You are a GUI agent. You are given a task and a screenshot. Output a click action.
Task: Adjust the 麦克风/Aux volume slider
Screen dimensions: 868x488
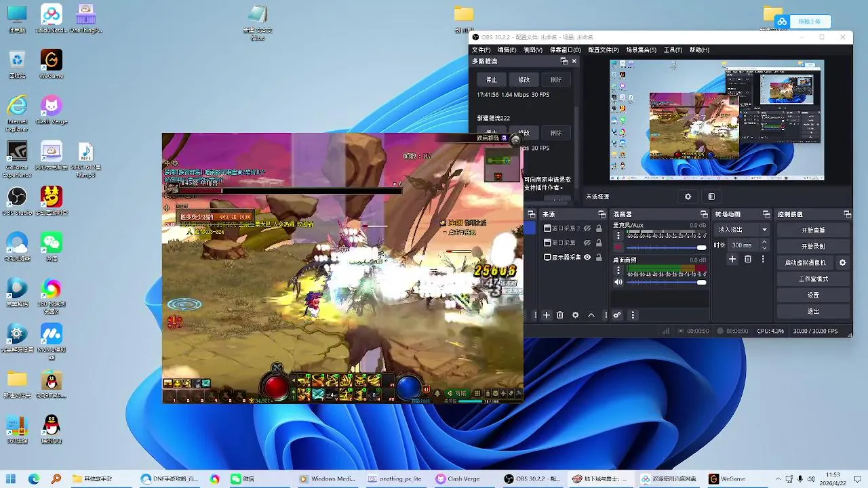tap(667, 247)
